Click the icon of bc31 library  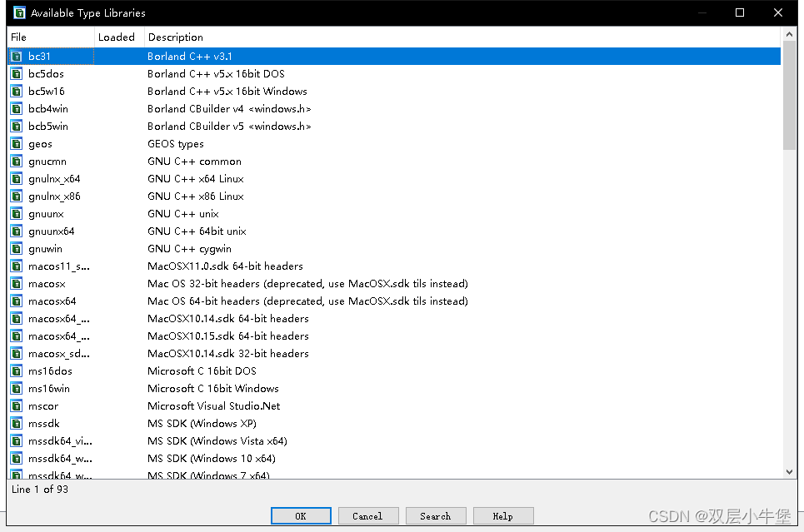click(17, 57)
